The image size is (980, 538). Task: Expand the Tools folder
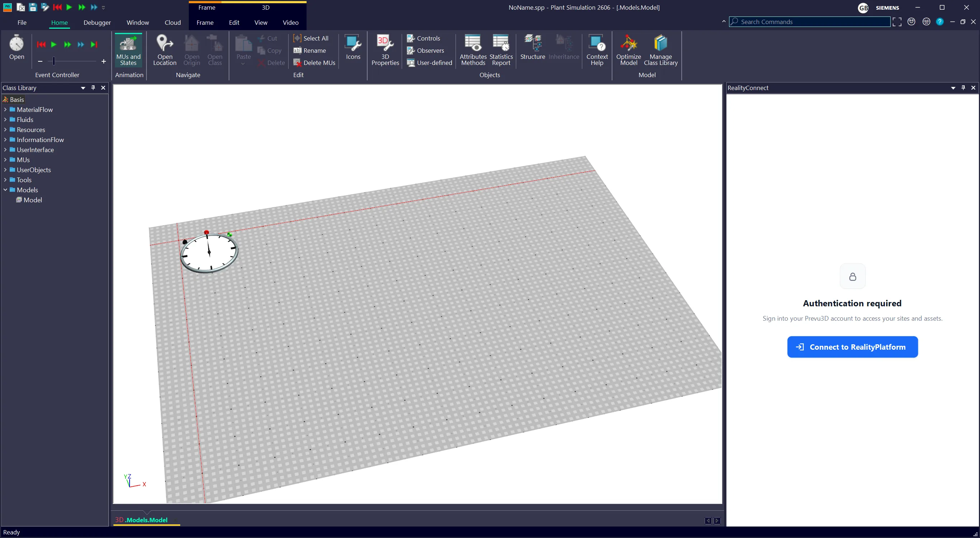tap(5, 180)
